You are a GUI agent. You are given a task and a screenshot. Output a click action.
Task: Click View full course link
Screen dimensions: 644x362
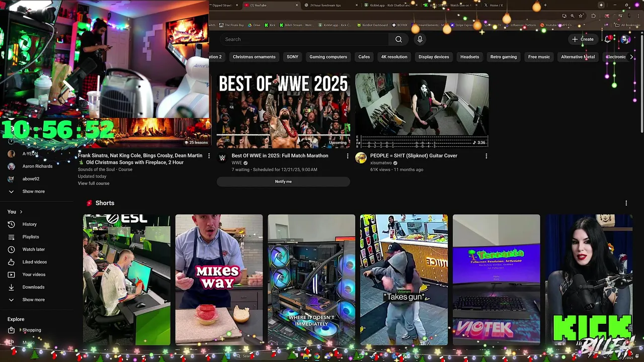click(x=94, y=184)
